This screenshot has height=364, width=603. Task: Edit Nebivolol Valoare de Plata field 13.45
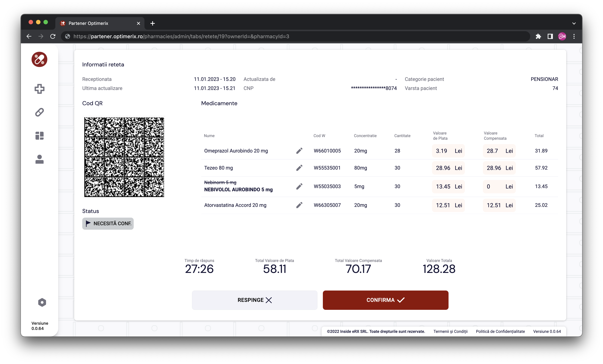(x=448, y=186)
